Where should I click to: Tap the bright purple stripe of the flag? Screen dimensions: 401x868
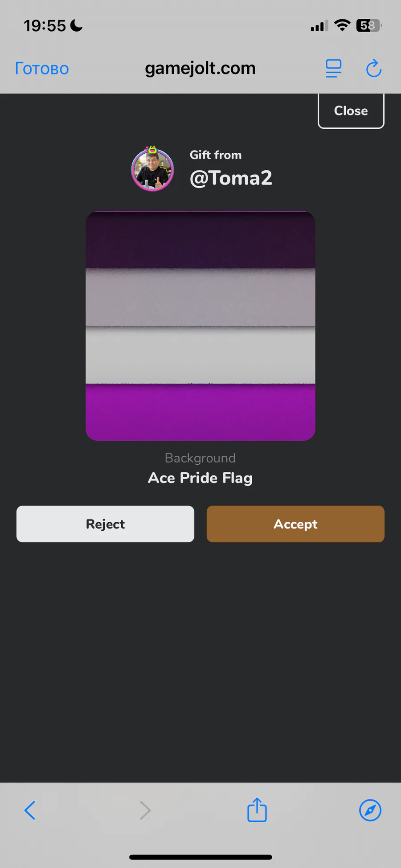[x=200, y=412]
